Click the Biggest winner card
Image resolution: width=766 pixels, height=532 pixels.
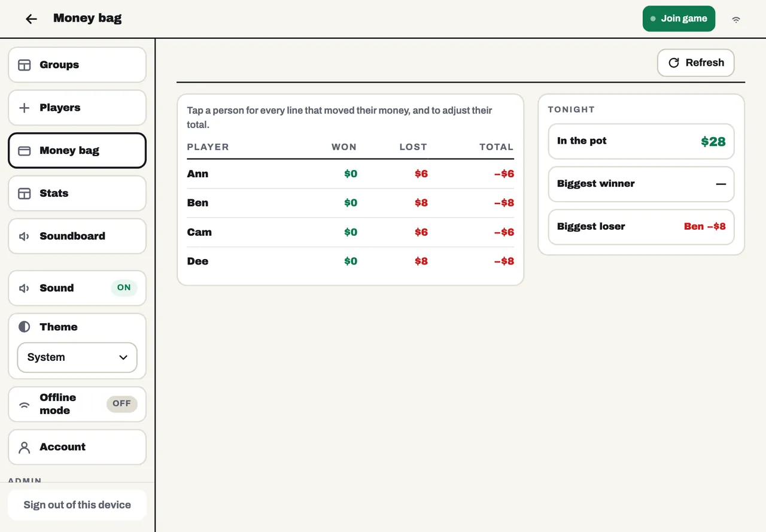pyautogui.click(x=642, y=184)
